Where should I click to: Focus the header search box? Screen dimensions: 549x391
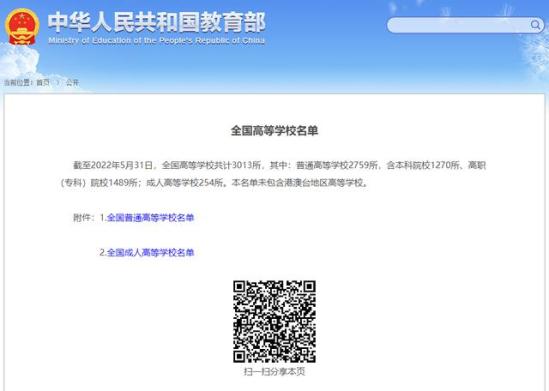tap(465, 25)
